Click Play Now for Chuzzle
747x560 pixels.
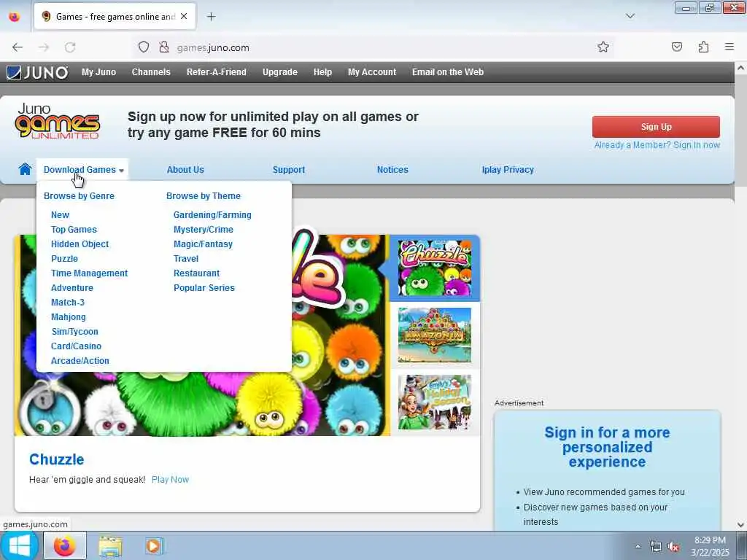tap(170, 480)
